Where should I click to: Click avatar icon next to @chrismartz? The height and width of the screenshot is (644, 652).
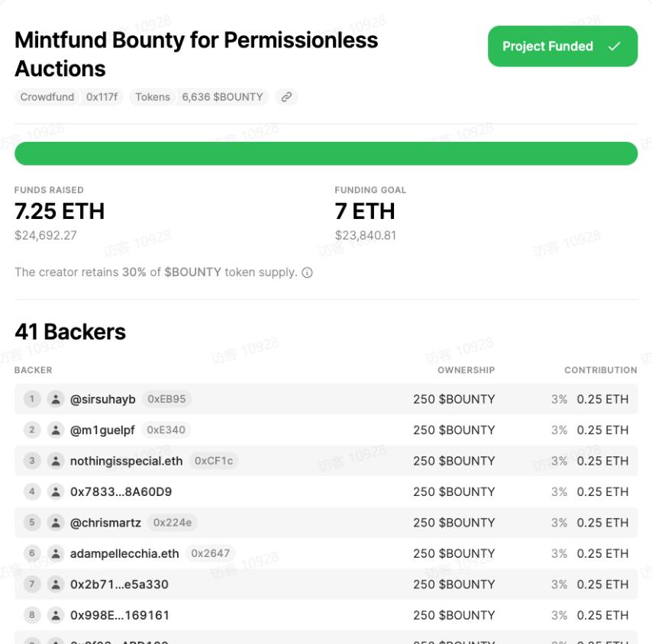point(55,523)
